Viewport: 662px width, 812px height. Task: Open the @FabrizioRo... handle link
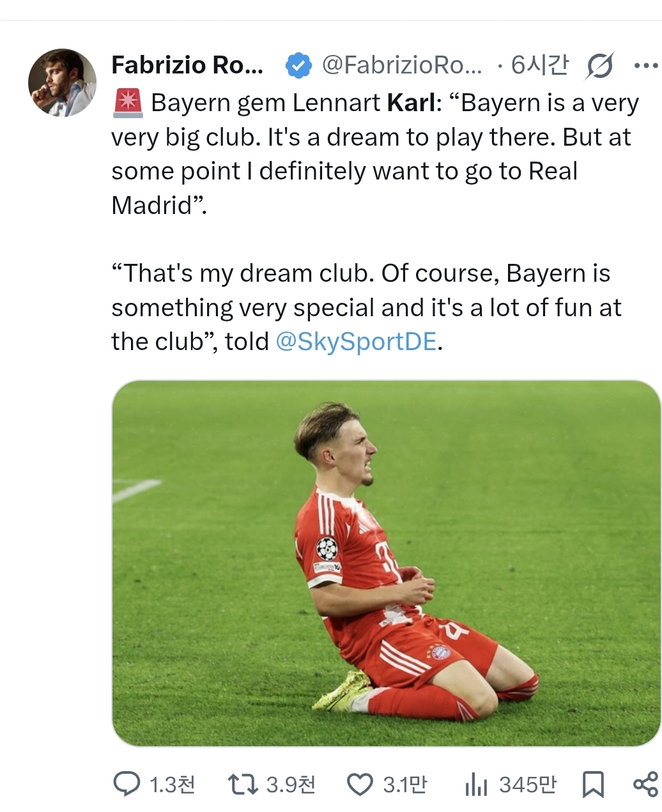coord(402,65)
